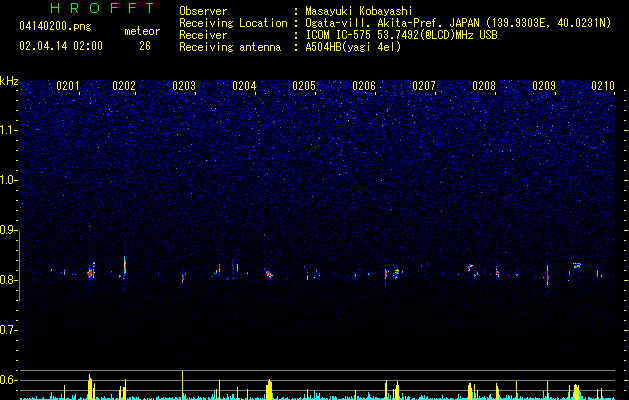Click the 0.6 kHz axis label
629x400 pixels.
tap(9, 380)
